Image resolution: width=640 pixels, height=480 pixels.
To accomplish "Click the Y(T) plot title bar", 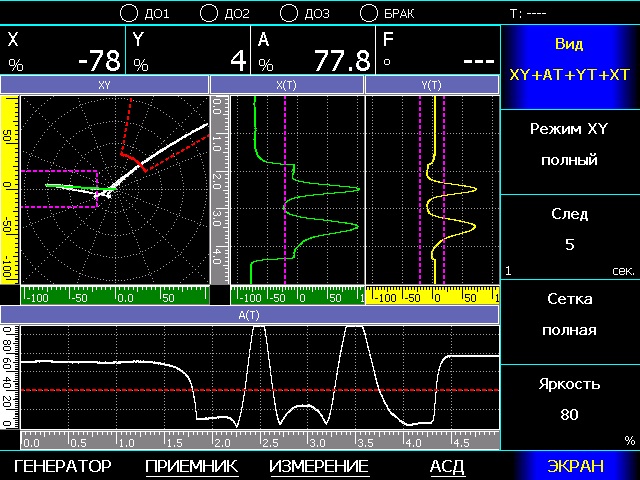I will [x=432, y=86].
